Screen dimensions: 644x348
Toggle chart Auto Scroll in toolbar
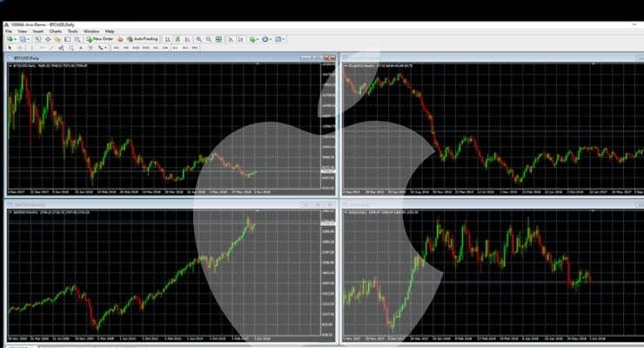(231, 39)
